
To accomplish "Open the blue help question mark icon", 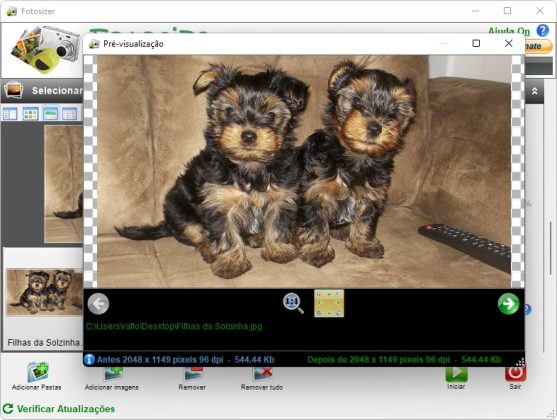I will pyautogui.click(x=543, y=31).
